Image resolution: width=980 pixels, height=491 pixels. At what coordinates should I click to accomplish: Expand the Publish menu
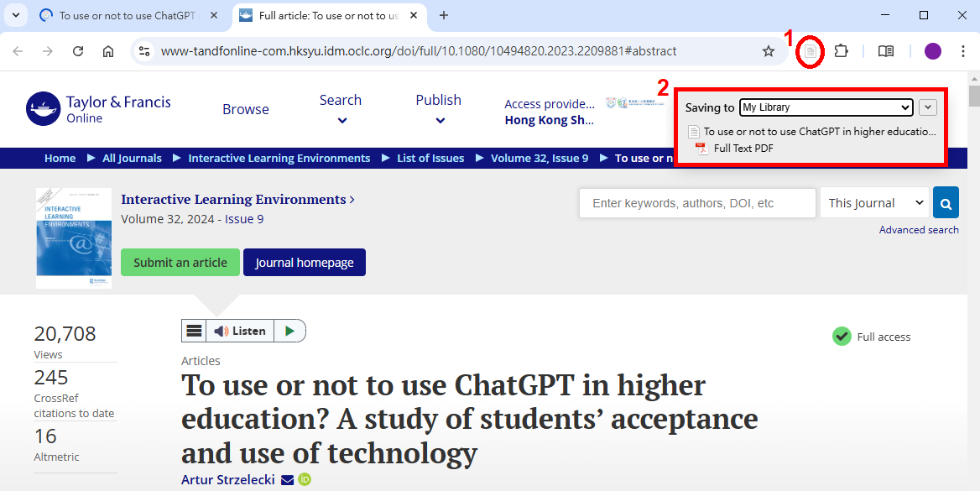[x=439, y=109]
